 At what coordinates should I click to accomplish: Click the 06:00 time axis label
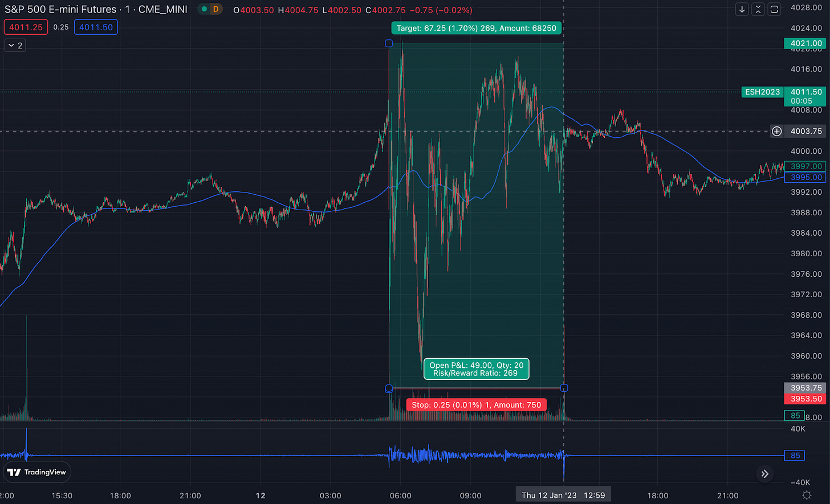(401, 495)
